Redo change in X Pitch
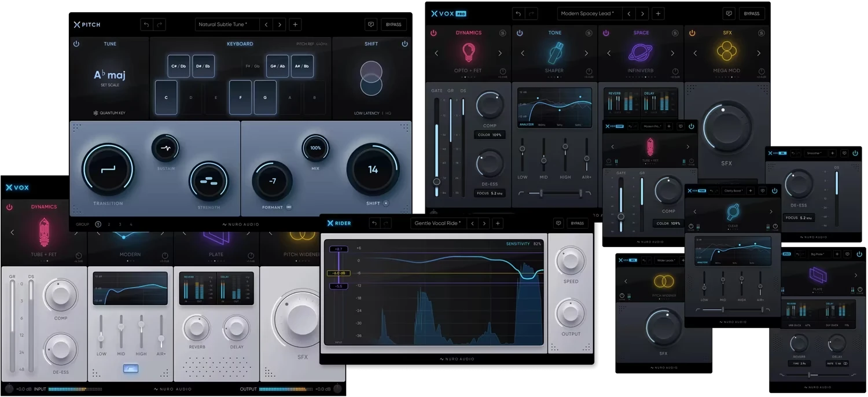Viewport: 868px width, 397px height. [x=160, y=24]
